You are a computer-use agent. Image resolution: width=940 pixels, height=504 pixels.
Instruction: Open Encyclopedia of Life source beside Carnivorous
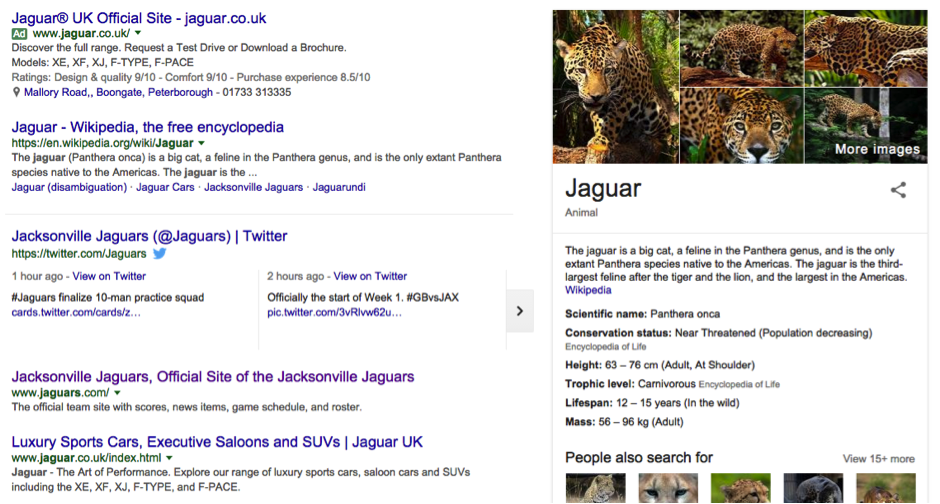[x=739, y=385]
